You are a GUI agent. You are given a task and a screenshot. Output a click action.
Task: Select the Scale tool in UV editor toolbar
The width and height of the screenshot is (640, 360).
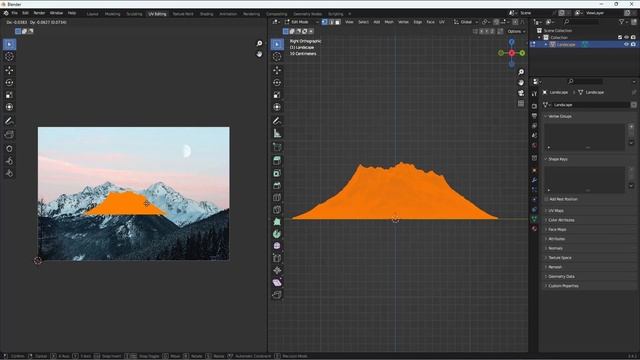point(9,95)
